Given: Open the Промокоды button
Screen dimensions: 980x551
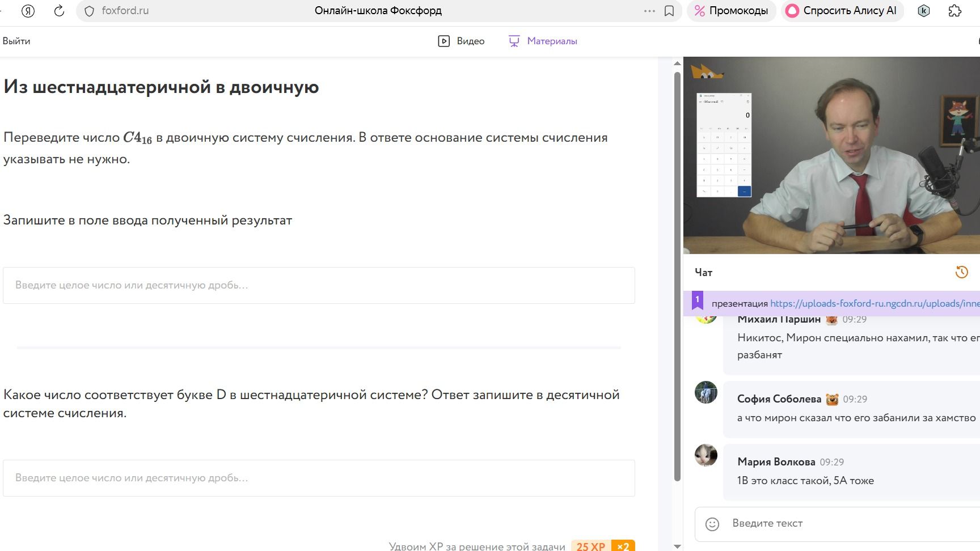Looking at the screenshot, I should click(731, 11).
